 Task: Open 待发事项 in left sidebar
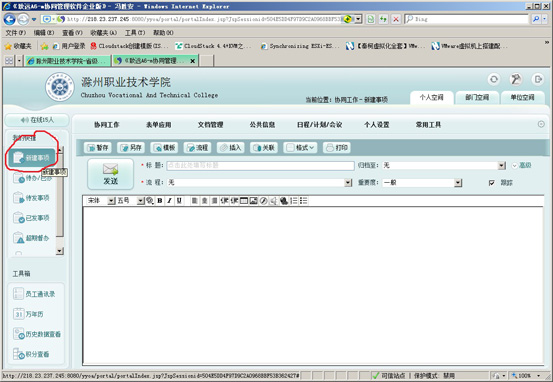tap(31, 198)
